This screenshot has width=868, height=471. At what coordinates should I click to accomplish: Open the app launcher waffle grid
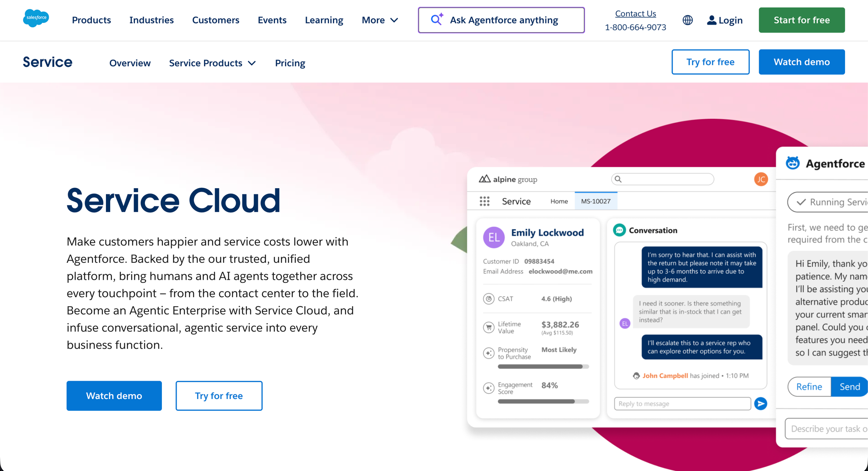(484, 201)
